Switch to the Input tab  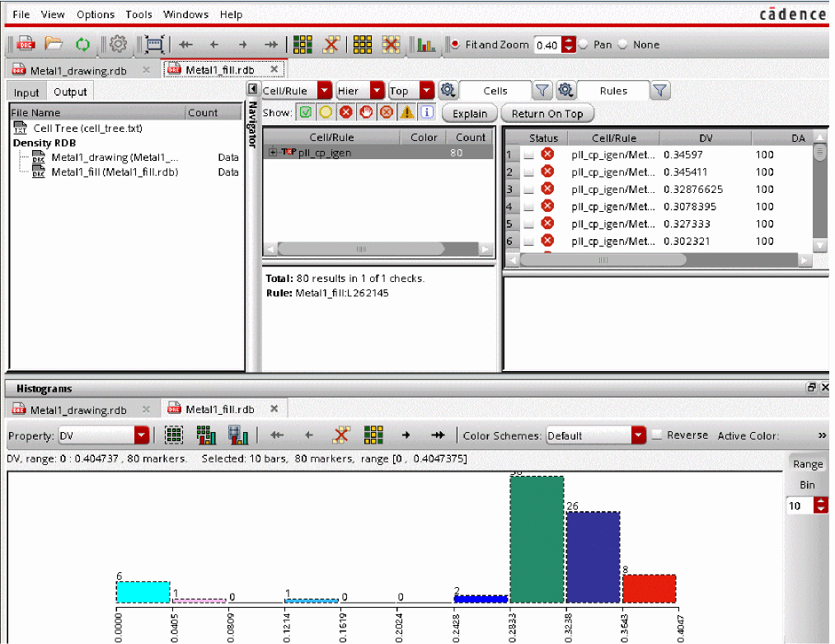pyautogui.click(x=26, y=92)
